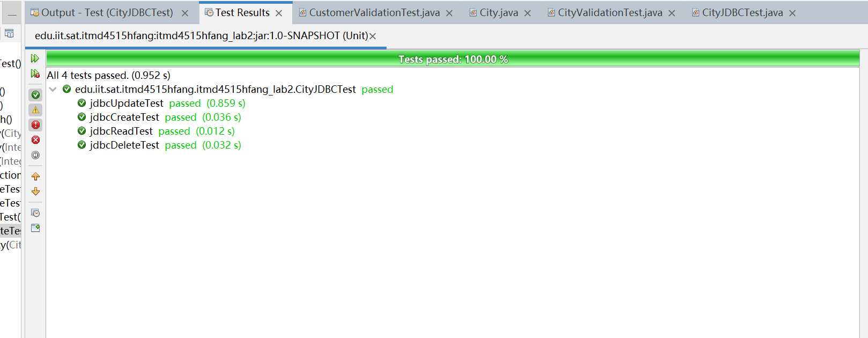
Task: Toggle the Show Error filter (red X)
Action: [x=35, y=140]
